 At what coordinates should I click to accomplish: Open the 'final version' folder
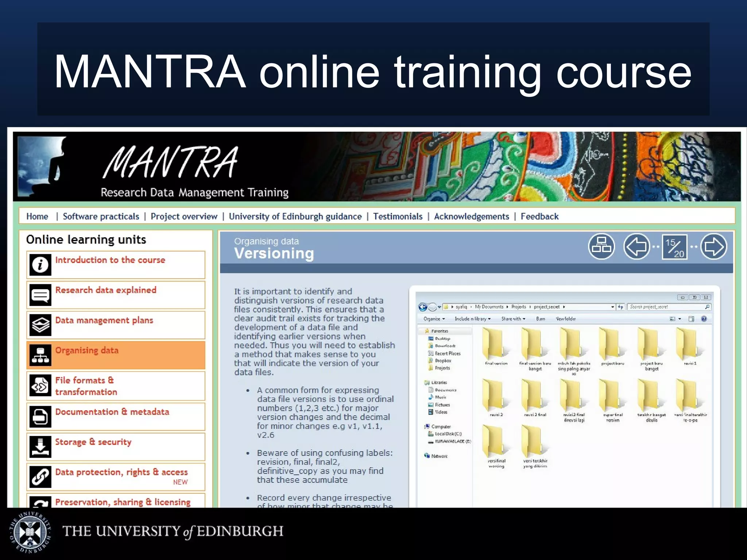(496, 346)
